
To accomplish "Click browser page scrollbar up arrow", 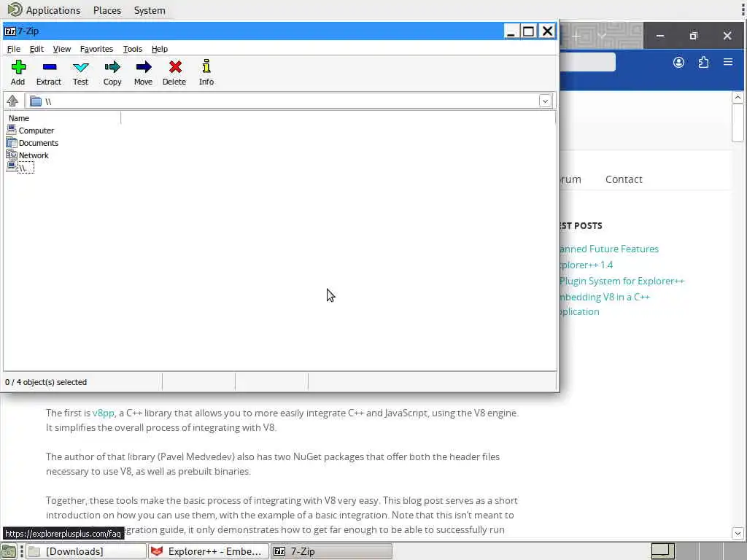I will tap(738, 98).
